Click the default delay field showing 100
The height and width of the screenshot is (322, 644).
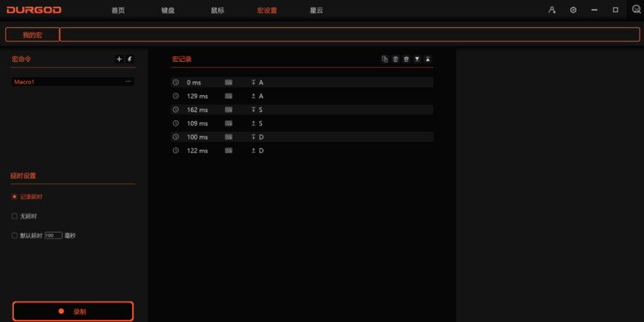[x=53, y=236]
